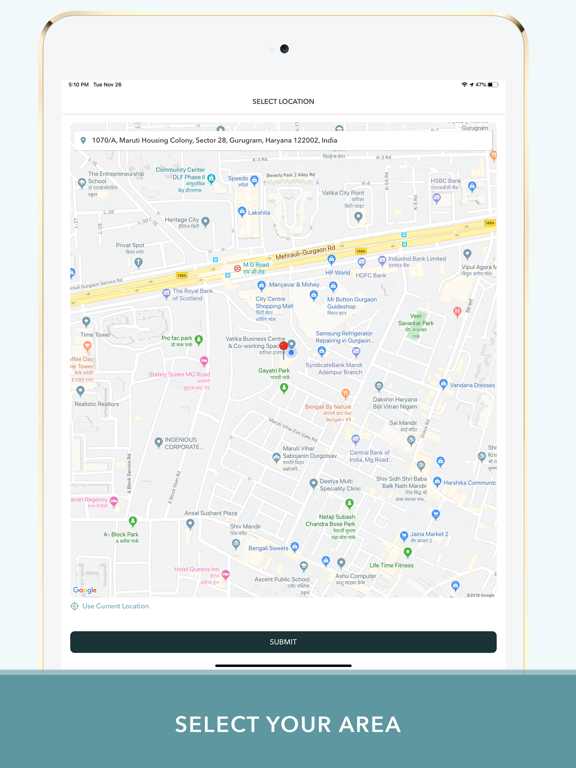Click the SELECT LOCATION title text
This screenshot has width=576, height=768.
pos(283,101)
